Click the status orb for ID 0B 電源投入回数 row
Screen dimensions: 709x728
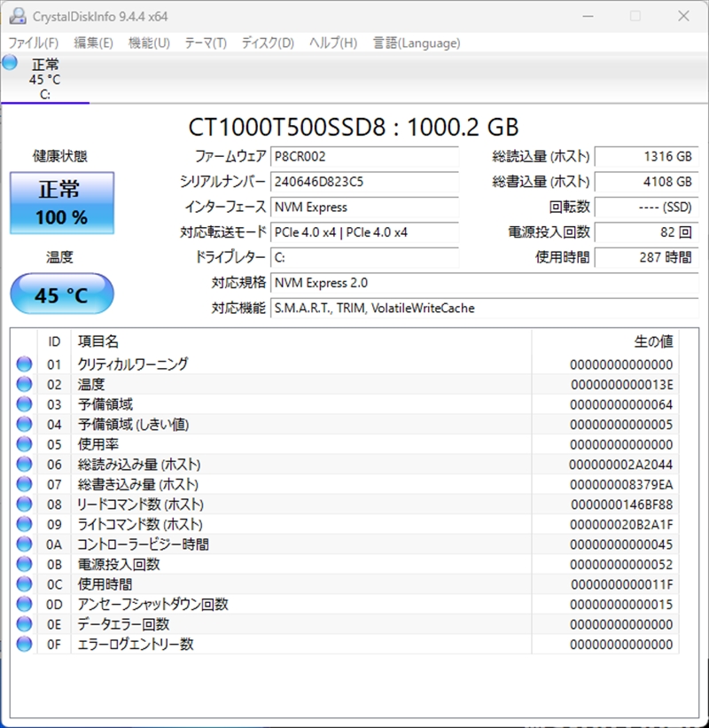tap(24, 564)
